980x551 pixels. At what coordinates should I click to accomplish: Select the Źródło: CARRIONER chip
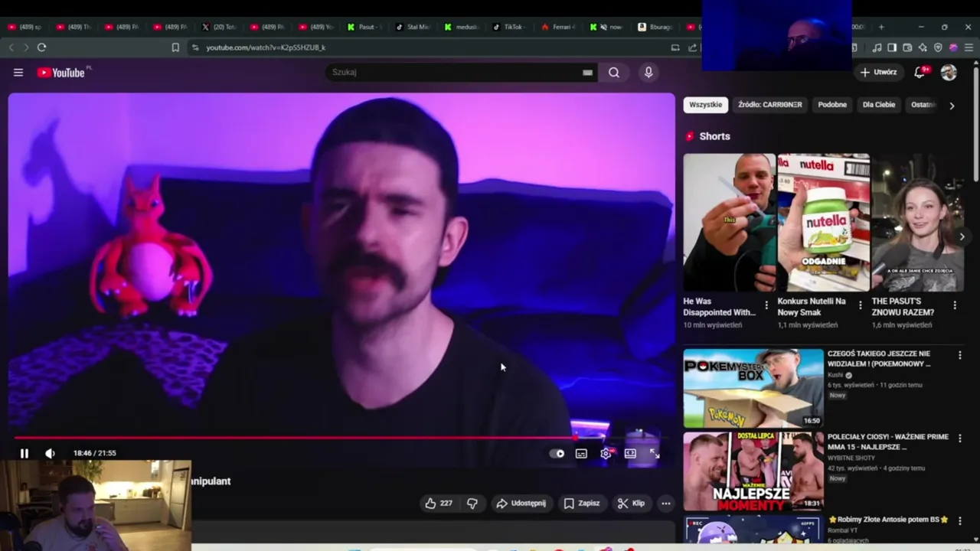(x=769, y=105)
